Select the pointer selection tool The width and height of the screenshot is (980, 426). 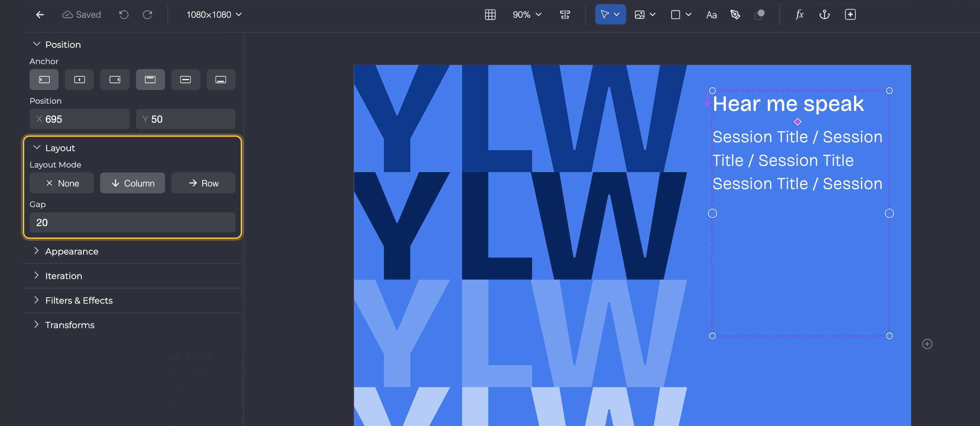(604, 14)
